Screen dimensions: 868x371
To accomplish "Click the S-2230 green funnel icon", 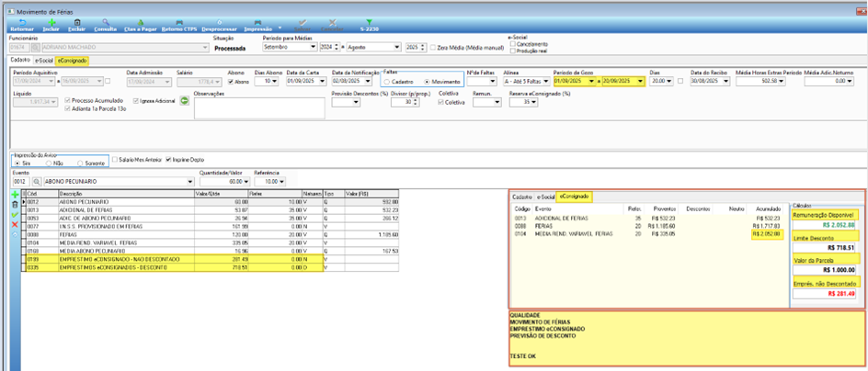I will [x=370, y=21].
